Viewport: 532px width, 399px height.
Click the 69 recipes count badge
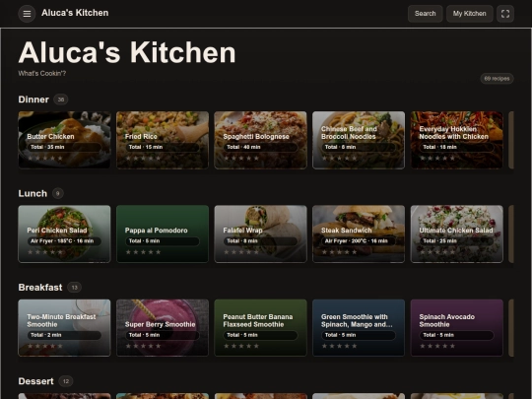click(497, 79)
